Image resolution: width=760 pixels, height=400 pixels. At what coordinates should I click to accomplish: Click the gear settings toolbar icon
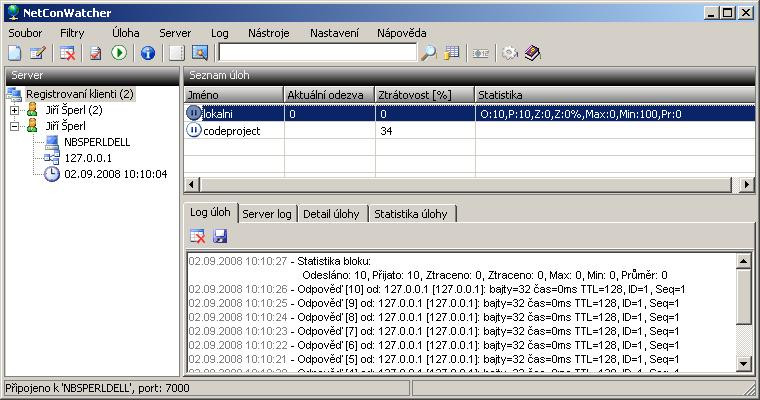click(510, 53)
